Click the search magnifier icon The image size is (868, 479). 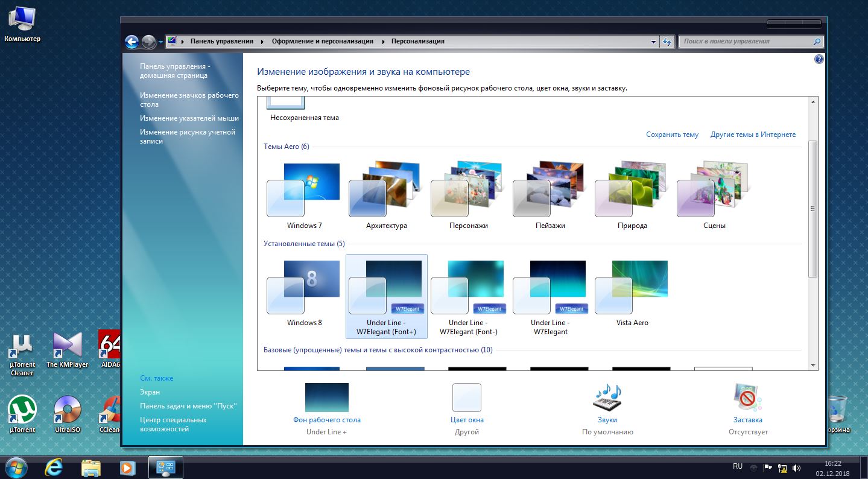(817, 42)
